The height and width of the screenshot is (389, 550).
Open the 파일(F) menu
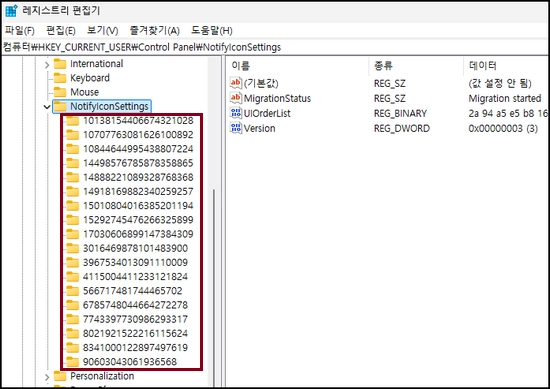(x=19, y=31)
